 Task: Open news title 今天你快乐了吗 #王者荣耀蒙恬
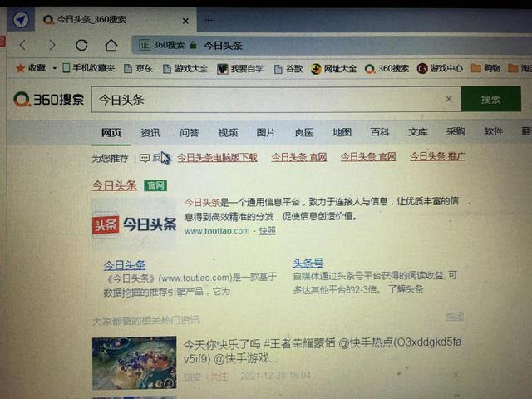click(x=323, y=351)
